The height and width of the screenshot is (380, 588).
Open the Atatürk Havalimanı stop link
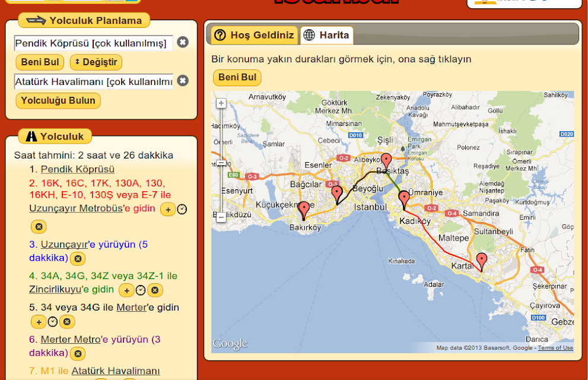116,371
